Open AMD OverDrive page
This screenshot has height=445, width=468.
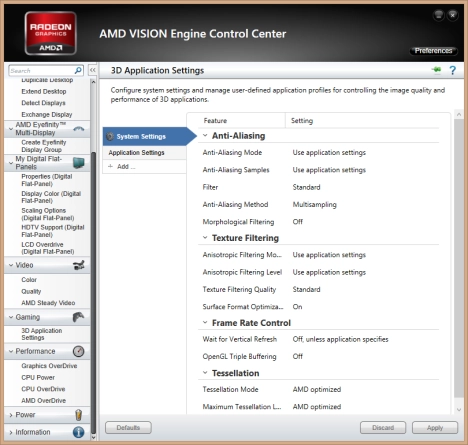coord(43,400)
